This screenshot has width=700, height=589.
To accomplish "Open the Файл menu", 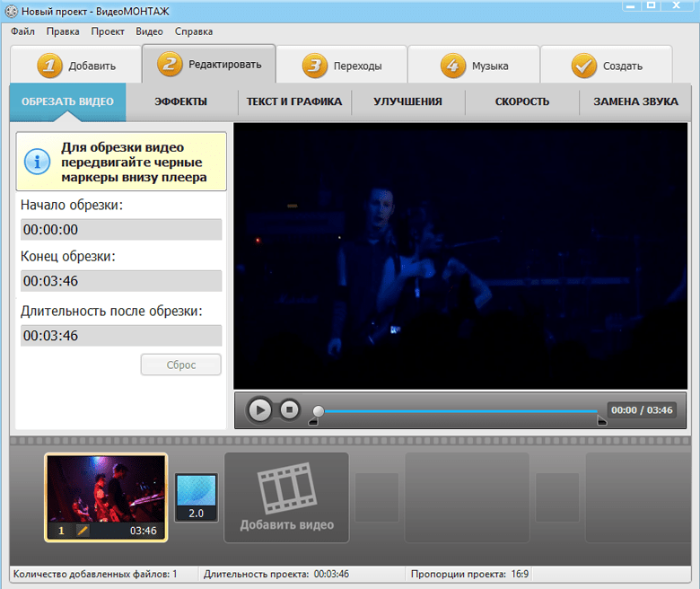I will (22, 31).
